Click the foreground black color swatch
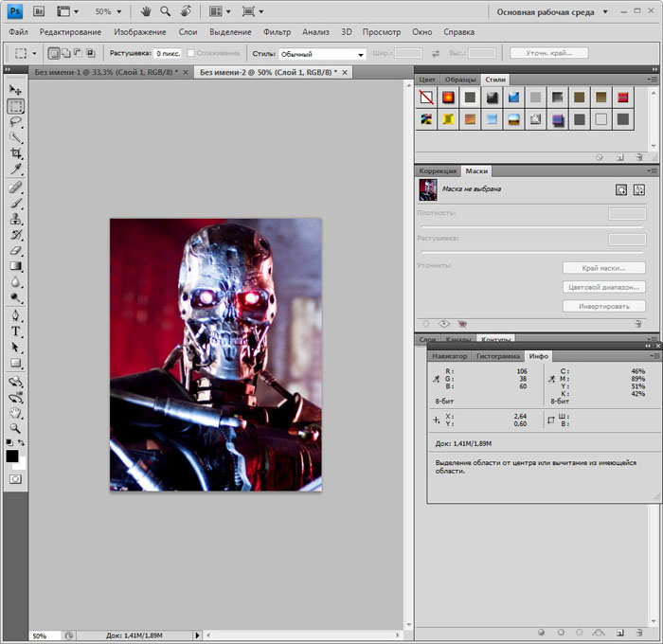 click(x=12, y=456)
